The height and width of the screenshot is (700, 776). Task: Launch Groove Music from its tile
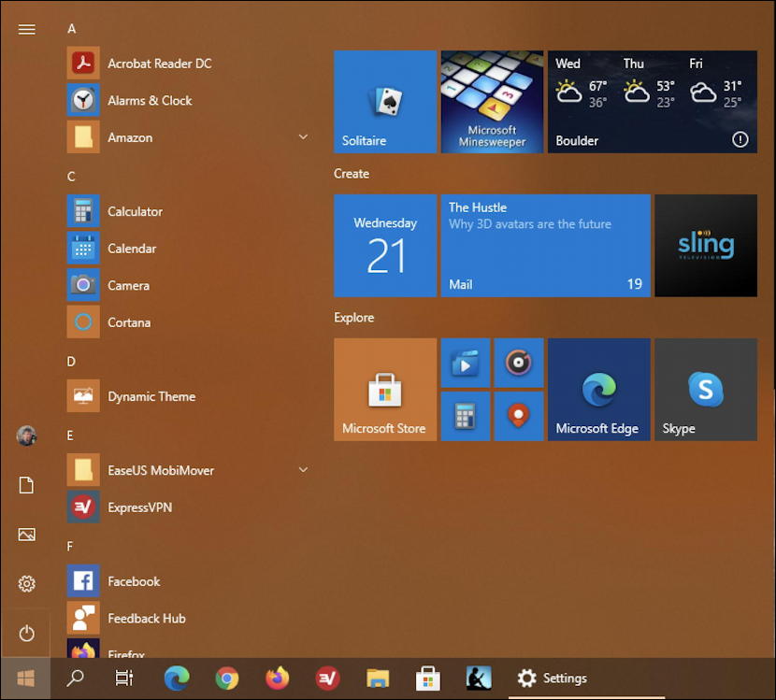point(518,363)
